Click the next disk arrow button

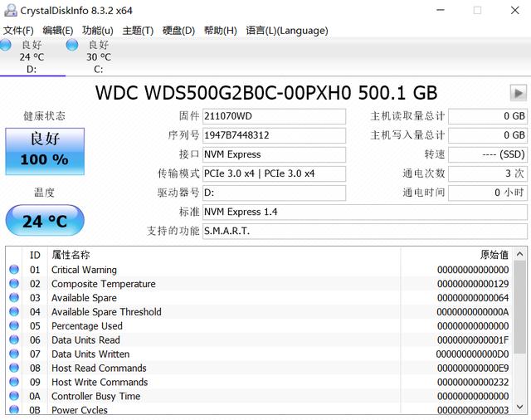[x=519, y=93]
